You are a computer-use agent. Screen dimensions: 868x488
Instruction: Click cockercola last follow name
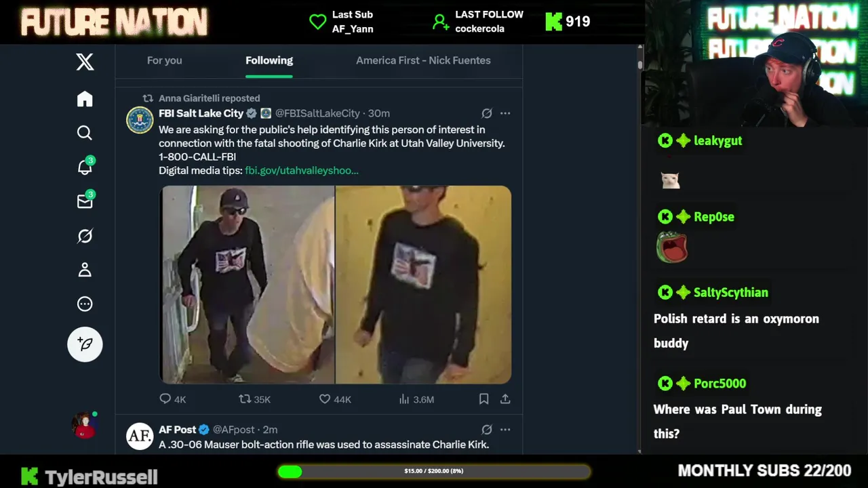click(x=479, y=28)
